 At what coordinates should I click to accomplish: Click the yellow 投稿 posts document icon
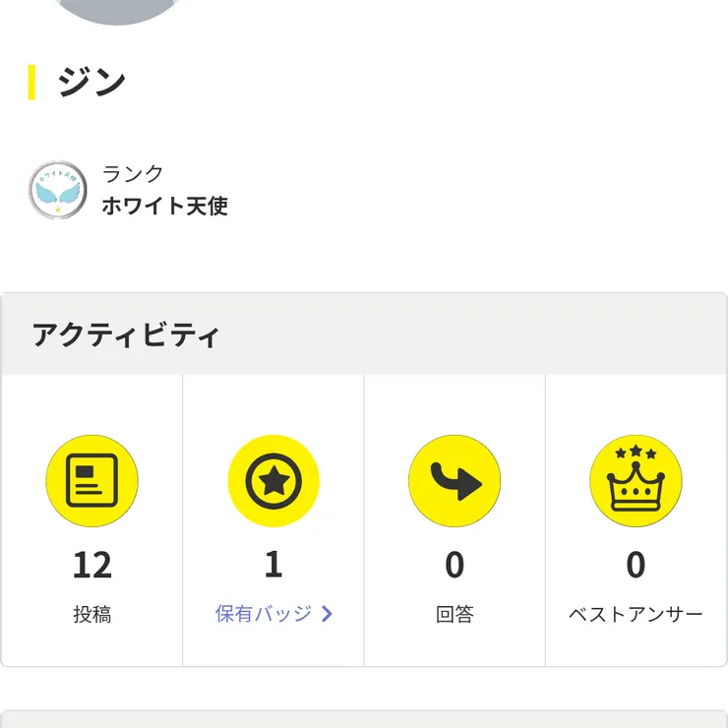pyautogui.click(x=91, y=480)
